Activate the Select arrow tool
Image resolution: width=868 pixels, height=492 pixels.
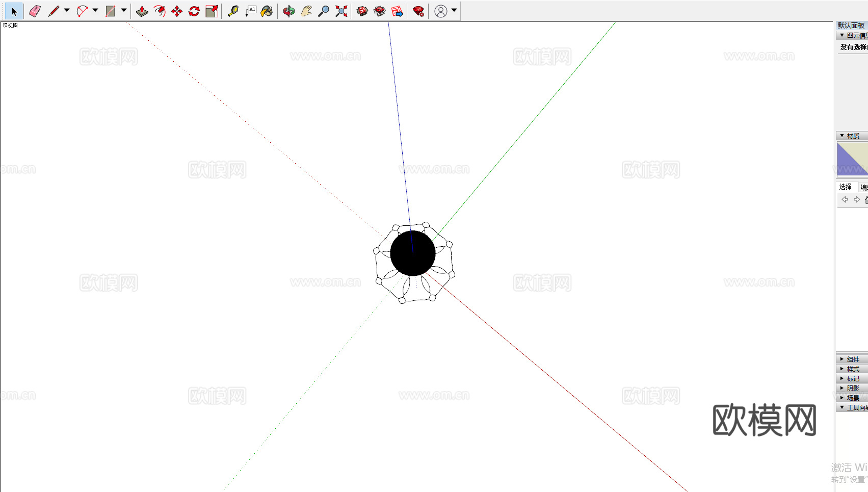[14, 11]
